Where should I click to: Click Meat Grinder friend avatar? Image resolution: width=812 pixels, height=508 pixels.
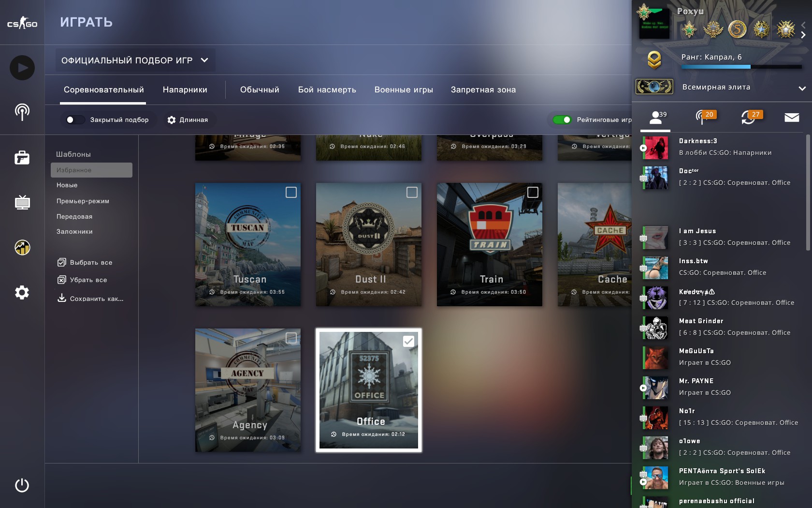656,328
